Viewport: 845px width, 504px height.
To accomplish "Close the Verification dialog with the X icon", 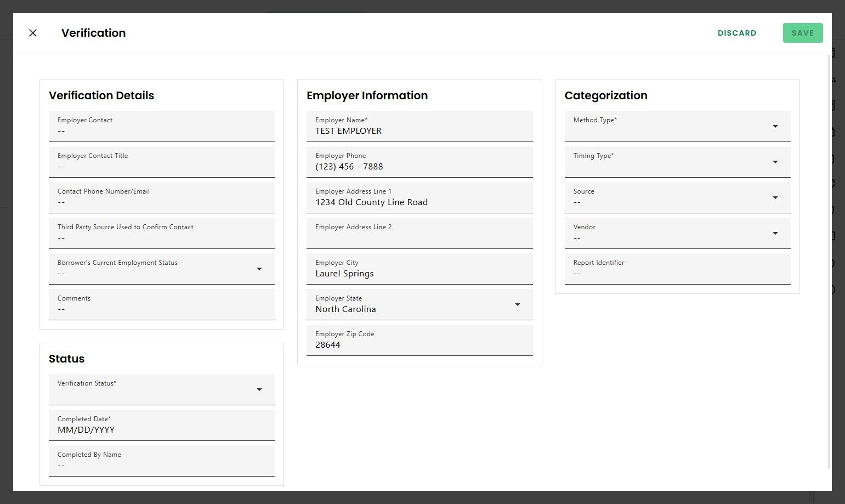I will click(33, 33).
